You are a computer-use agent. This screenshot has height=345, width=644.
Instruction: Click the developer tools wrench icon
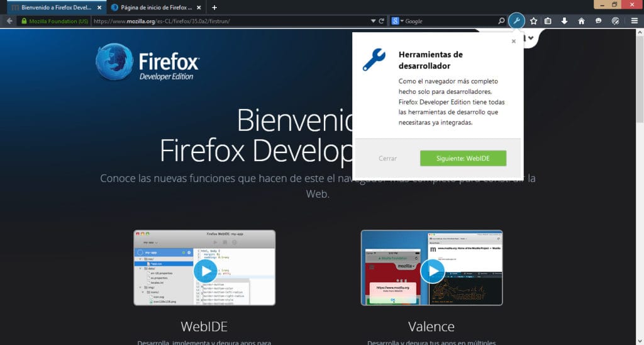tap(516, 21)
